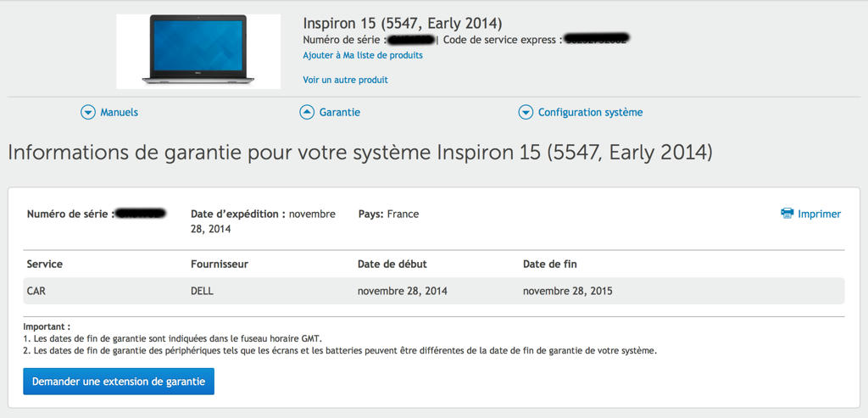
Task: Click the Date de fin column header
Action: [549, 264]
